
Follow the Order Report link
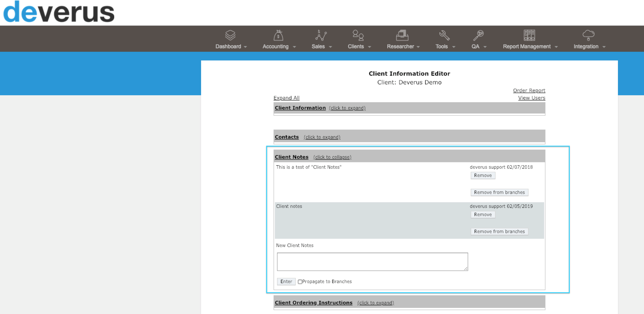pos(529,90)
